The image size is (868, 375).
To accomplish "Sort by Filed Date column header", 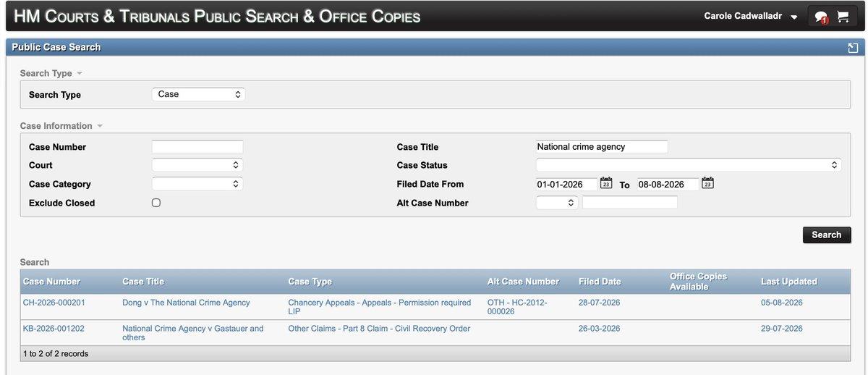I will pos(600,282).
